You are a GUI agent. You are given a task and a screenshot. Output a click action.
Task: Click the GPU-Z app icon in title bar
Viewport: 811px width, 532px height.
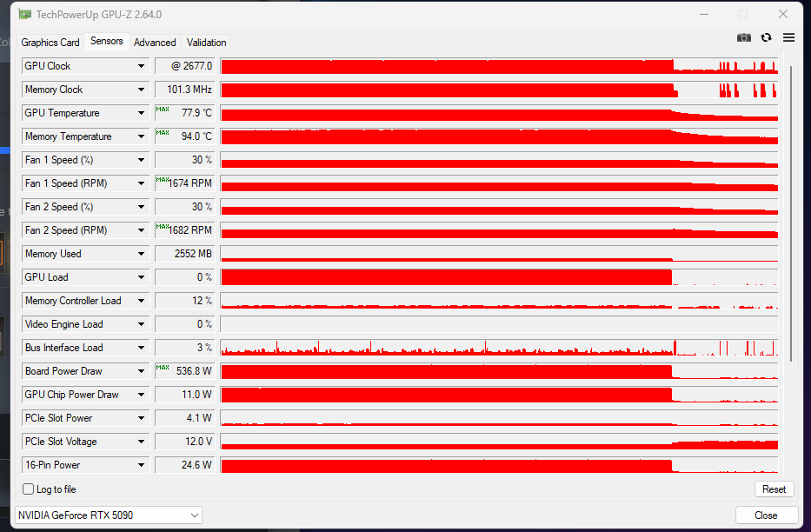click(25, 15)
